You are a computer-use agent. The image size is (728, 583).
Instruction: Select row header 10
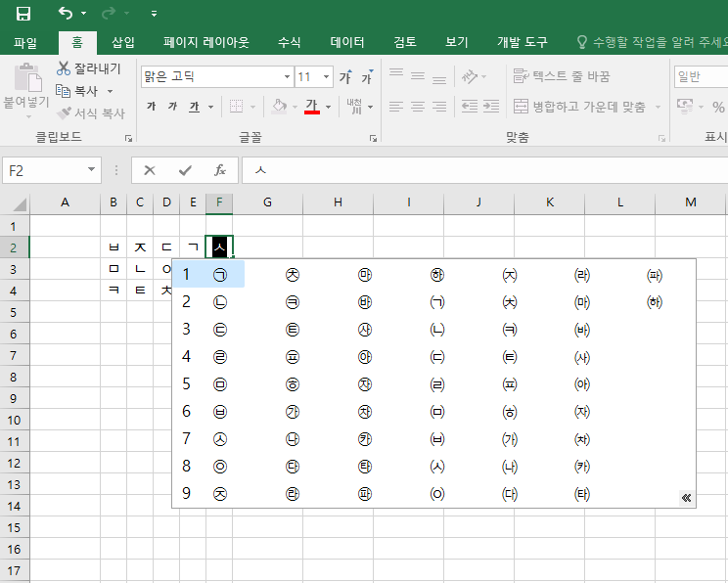click(15, 420)
